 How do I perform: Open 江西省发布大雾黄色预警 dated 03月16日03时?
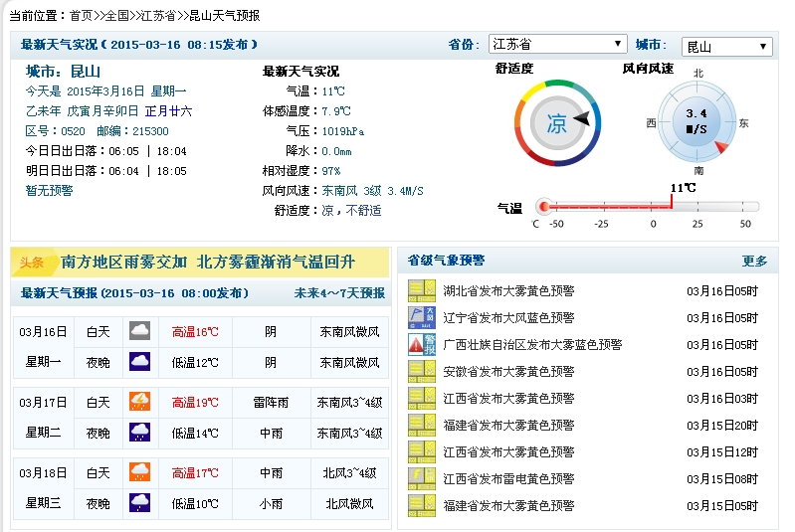pos(508,398)
